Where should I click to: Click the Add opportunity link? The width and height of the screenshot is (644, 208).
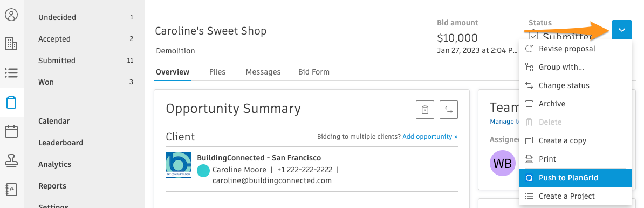[x=430, y=137]
